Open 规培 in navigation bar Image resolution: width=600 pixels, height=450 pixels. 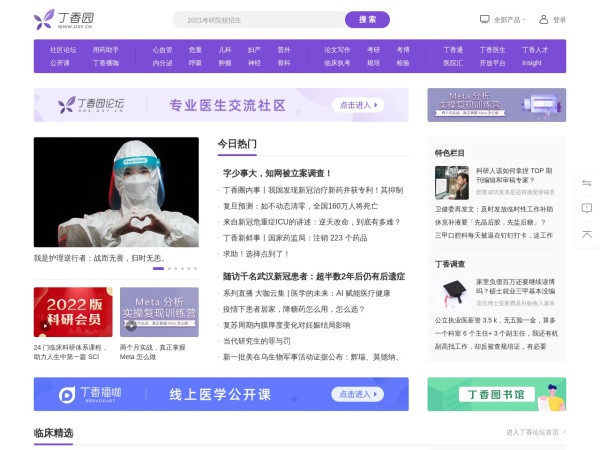373,63
